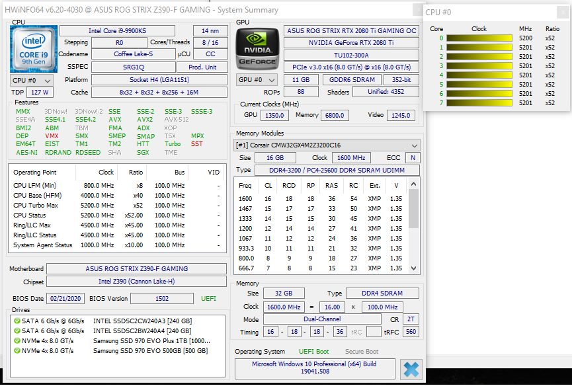Click the Intel Z390 (Cannon Lake-H) chipset field
Image resolution: width=572 pixels, height=392 pixels.
(x=136, y=282)
